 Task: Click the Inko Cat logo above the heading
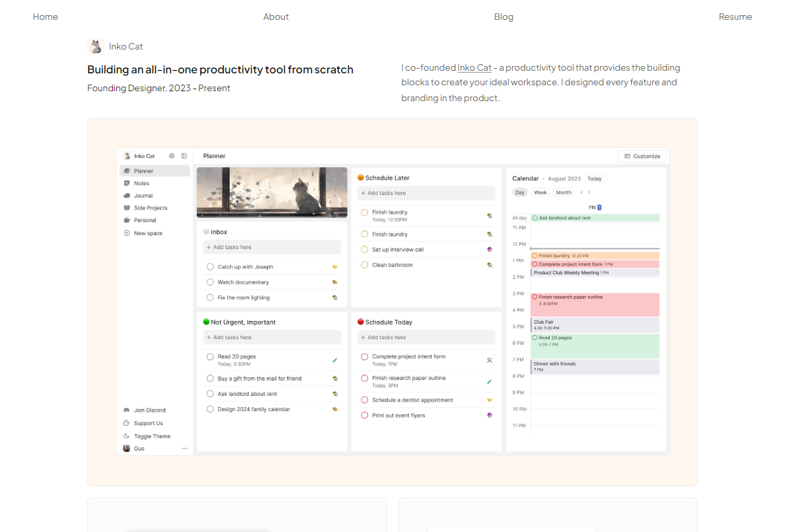coord(96,46)
